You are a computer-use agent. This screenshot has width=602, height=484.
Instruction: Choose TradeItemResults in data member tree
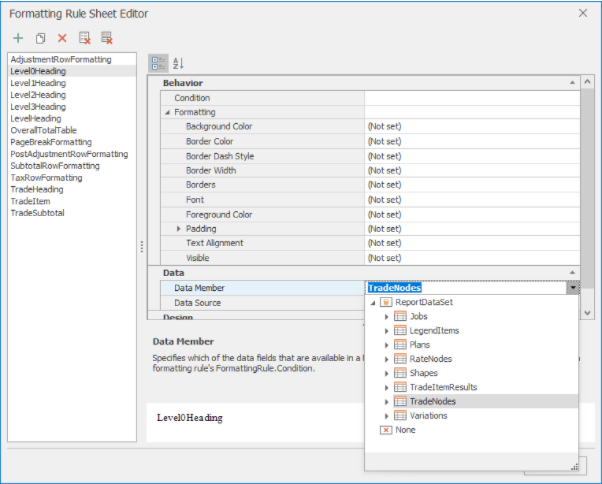(443, 387)
